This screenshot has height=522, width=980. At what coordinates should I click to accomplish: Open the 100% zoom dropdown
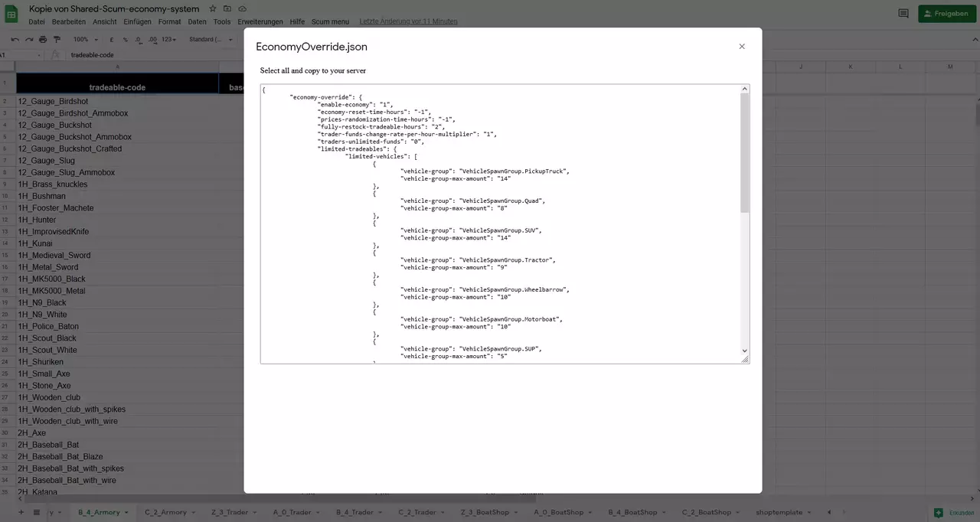tap(84, 39)
